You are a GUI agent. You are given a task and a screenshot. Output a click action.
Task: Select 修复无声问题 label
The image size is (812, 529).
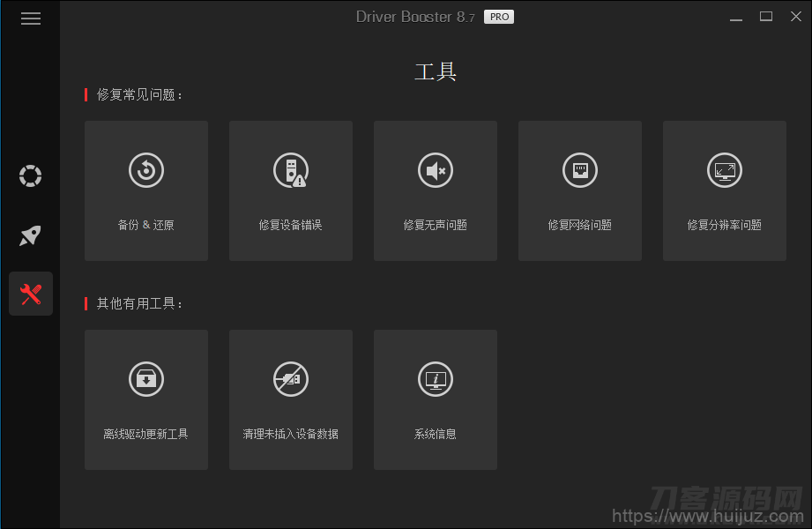436,225
